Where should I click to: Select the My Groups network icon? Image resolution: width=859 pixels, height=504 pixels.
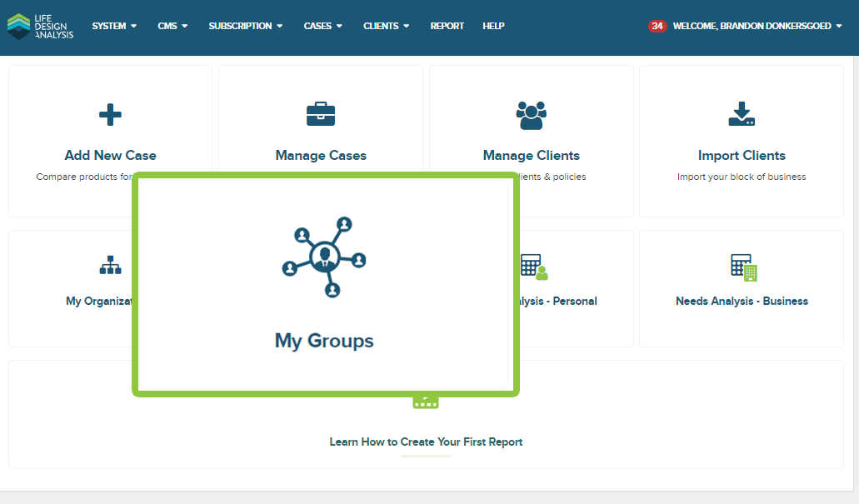tap(324, 257)
